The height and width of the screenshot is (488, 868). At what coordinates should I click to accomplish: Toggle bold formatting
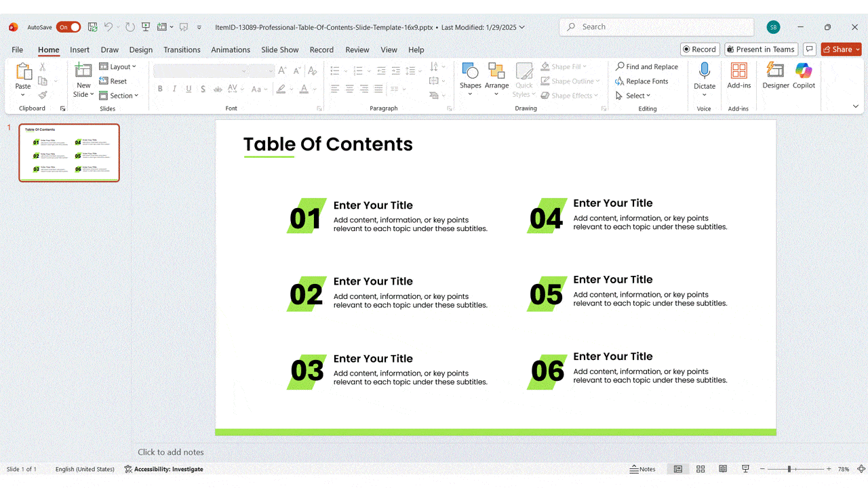160,89
